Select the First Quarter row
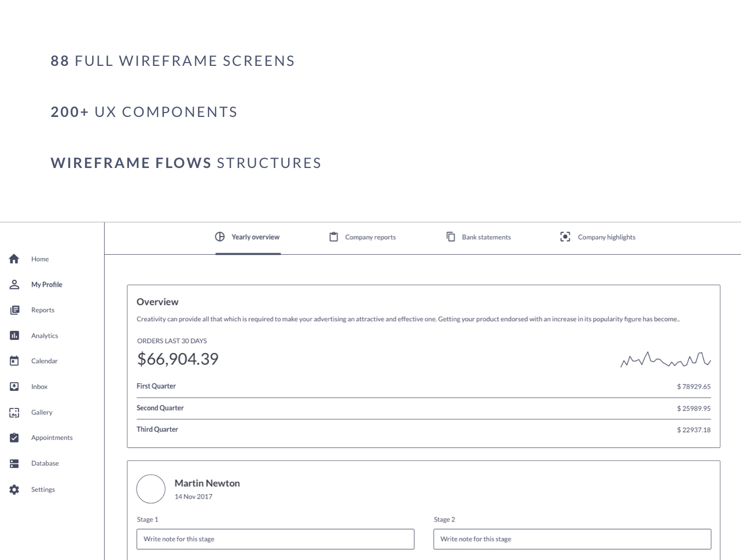 click(423, 387)
